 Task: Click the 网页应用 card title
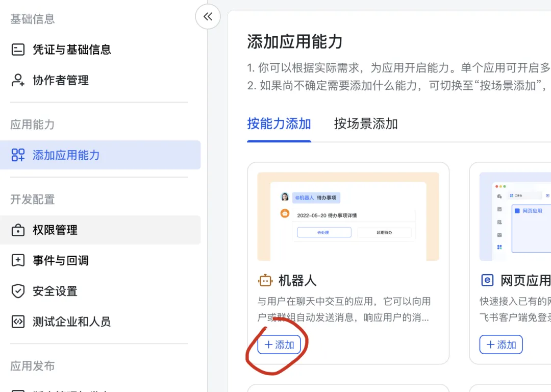(x=525, y=281)
